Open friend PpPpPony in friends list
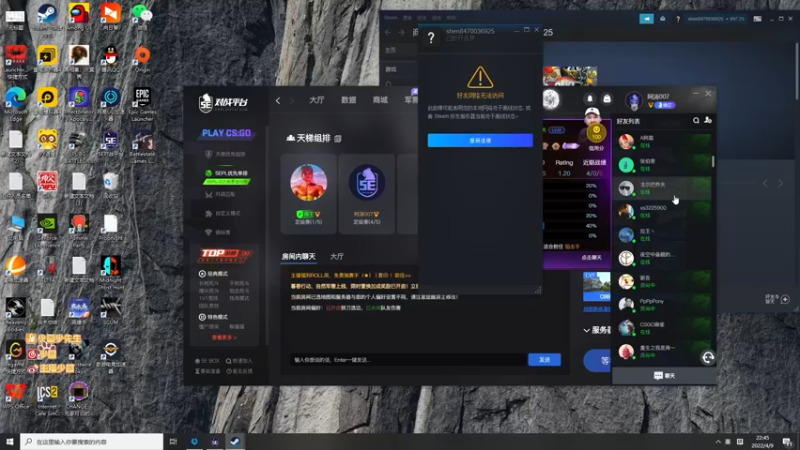 (662, 305)
